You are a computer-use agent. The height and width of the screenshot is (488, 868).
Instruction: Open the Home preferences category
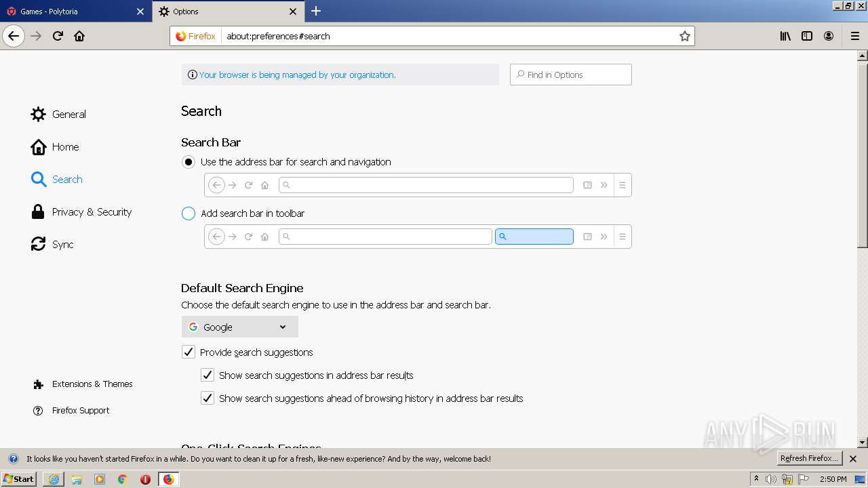pos(55,146)
